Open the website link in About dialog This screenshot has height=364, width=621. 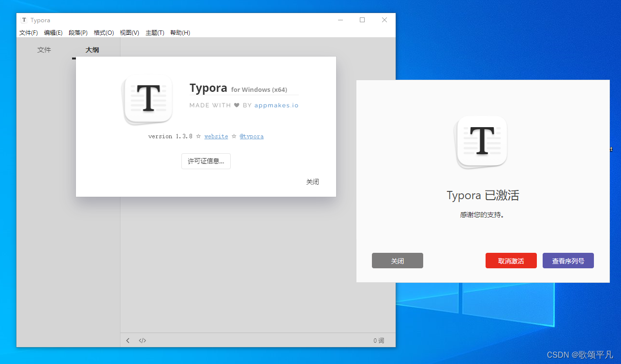coord(216,136)
